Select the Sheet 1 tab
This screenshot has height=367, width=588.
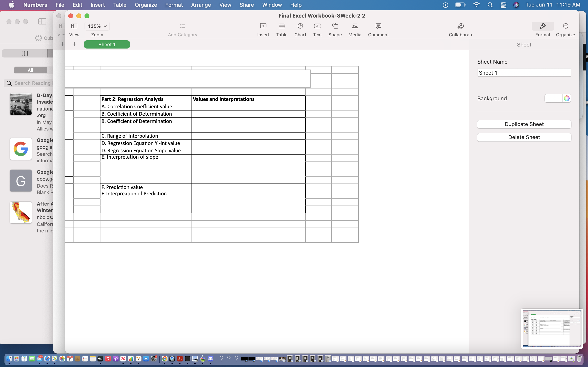pos(107,44)
